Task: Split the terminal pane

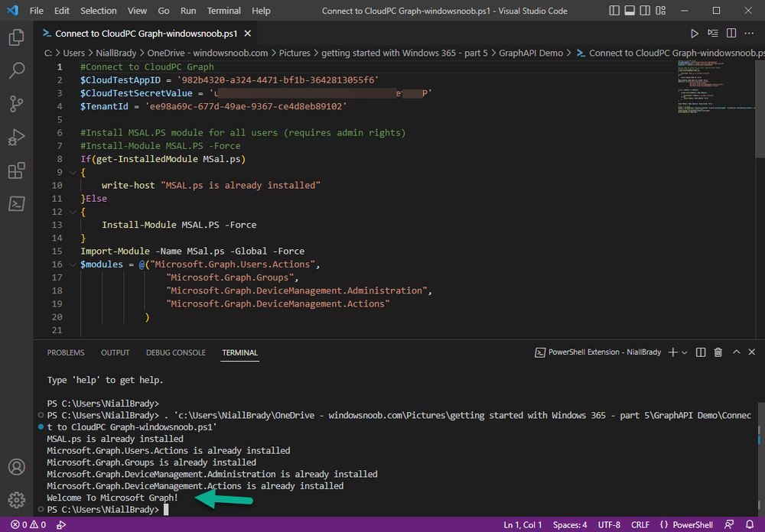Action: (701, 352)
